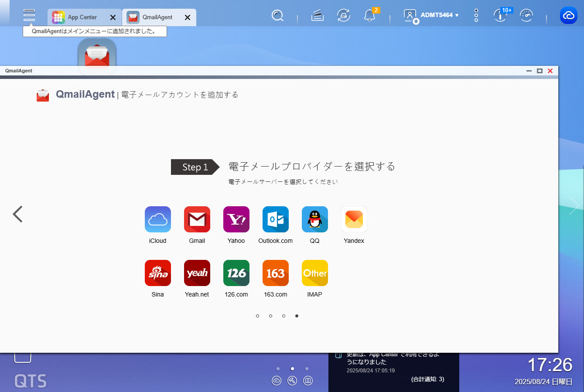The width and height of the screenshot is (584, 392).
Task: Select the Outlook.com provider icon
Action: point(275,219)
